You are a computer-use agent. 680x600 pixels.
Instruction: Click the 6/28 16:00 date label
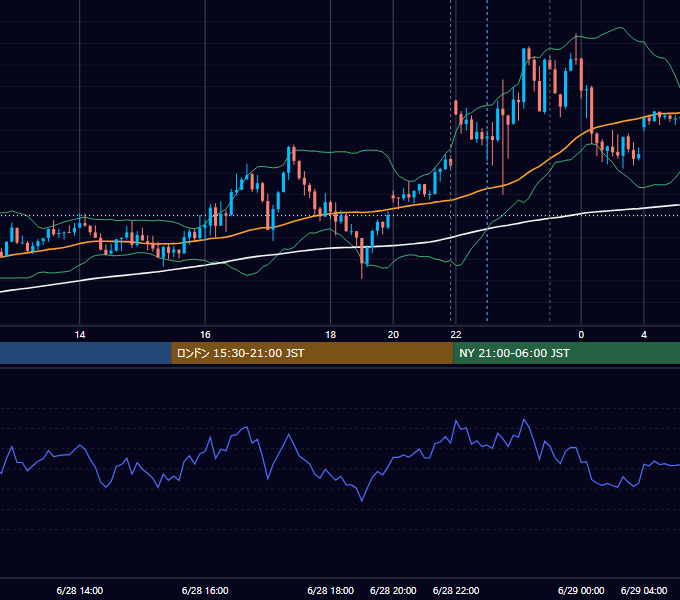[x=205, y=590]
